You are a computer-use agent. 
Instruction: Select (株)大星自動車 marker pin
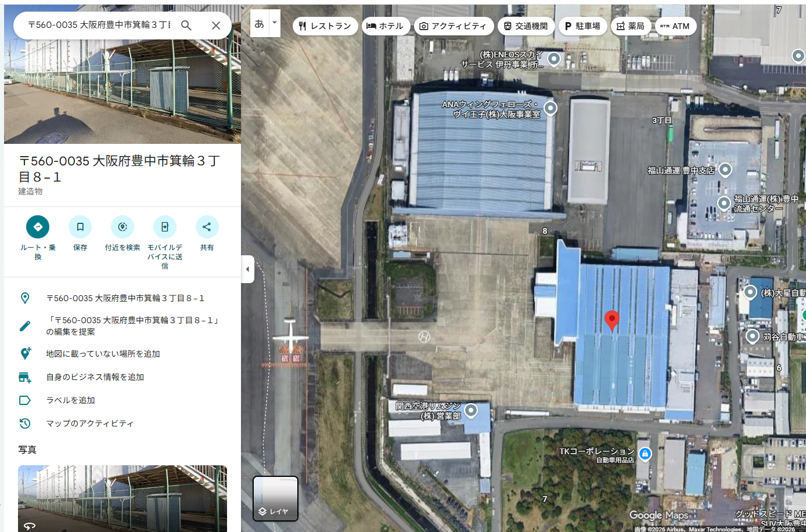[x=750, y=292]
